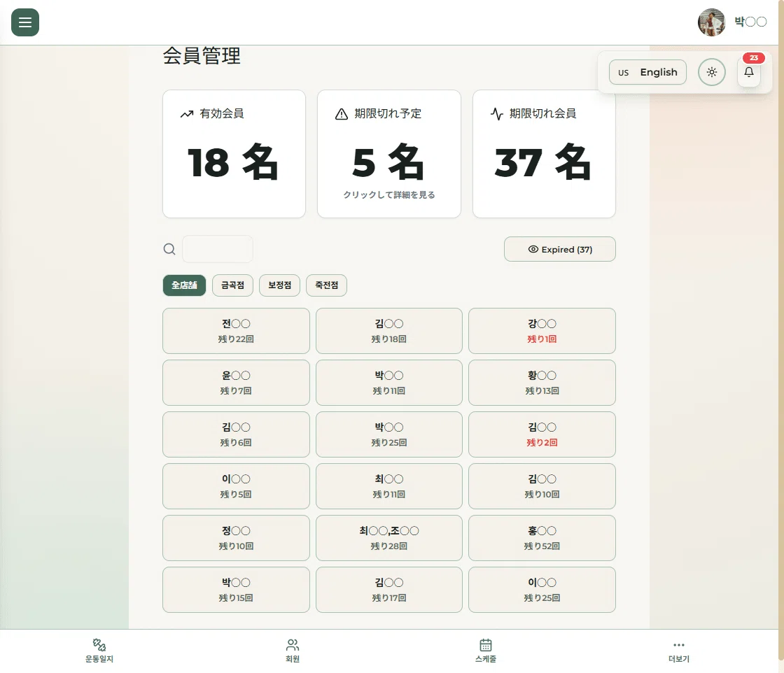Toggle the Expired (37) visibility button
This screenshot has height=673, width=784.
(x=559, y=249)
